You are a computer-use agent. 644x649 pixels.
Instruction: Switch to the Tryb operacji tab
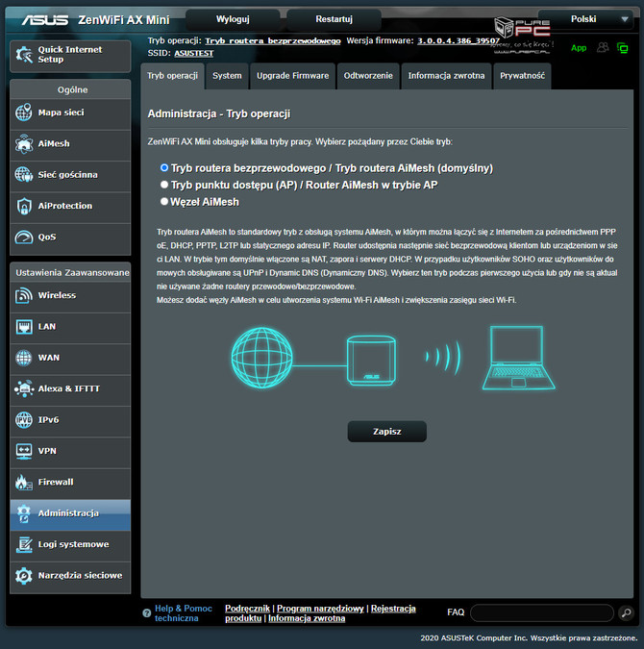tap(173, 76)
